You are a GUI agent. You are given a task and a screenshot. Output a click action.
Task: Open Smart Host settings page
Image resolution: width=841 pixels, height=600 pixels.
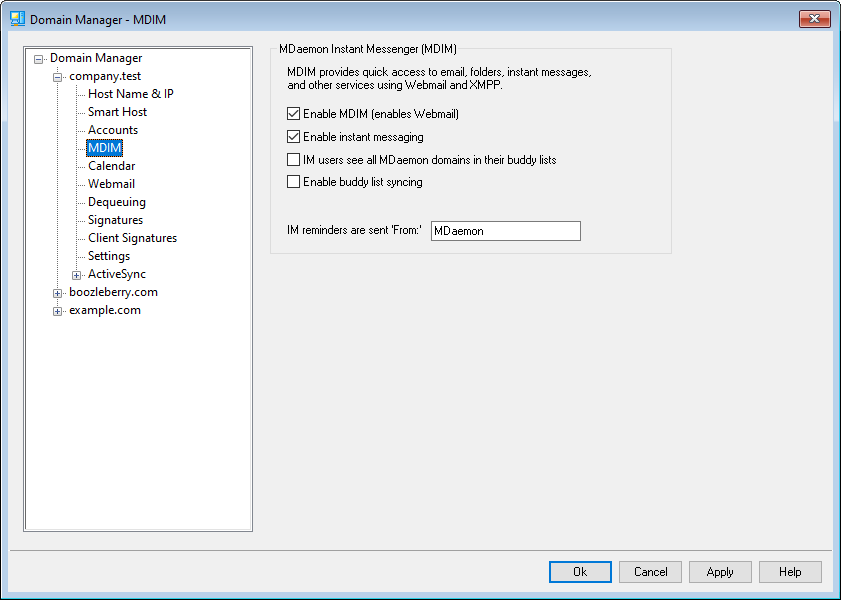(117, 112)
